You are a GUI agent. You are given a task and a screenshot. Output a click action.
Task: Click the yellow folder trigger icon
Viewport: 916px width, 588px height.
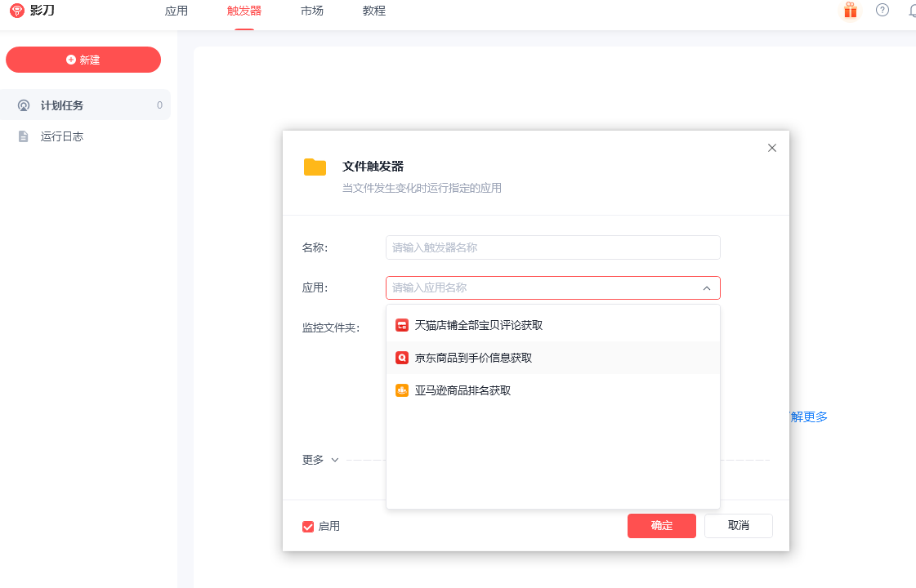point(315,167)
